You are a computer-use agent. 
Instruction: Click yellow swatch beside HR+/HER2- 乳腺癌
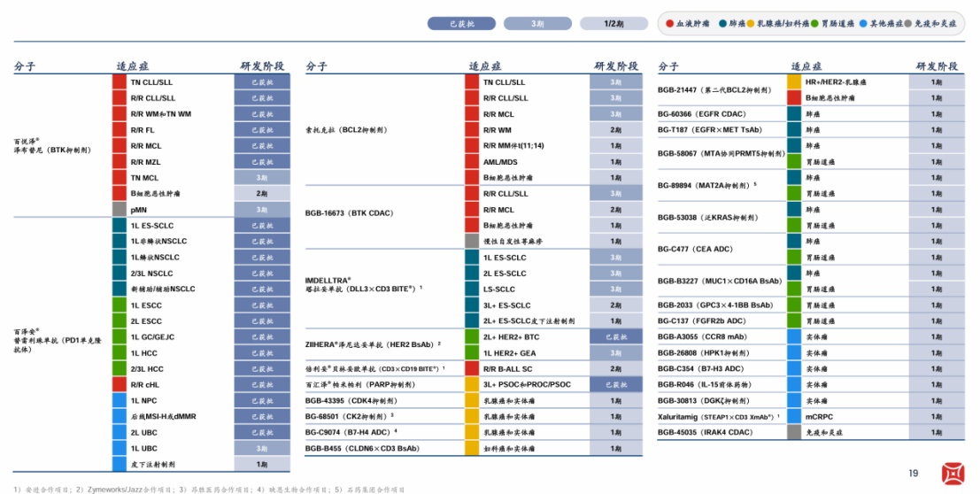tap(794, 82)
